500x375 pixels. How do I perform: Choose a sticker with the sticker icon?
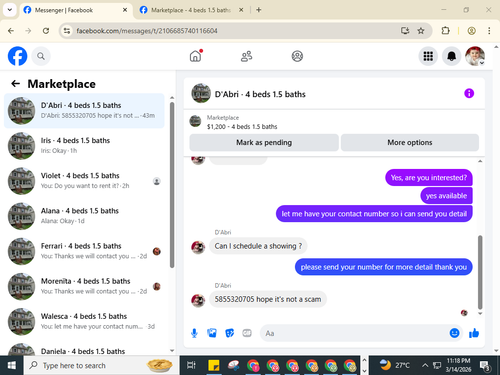click(x=229, y=333)
